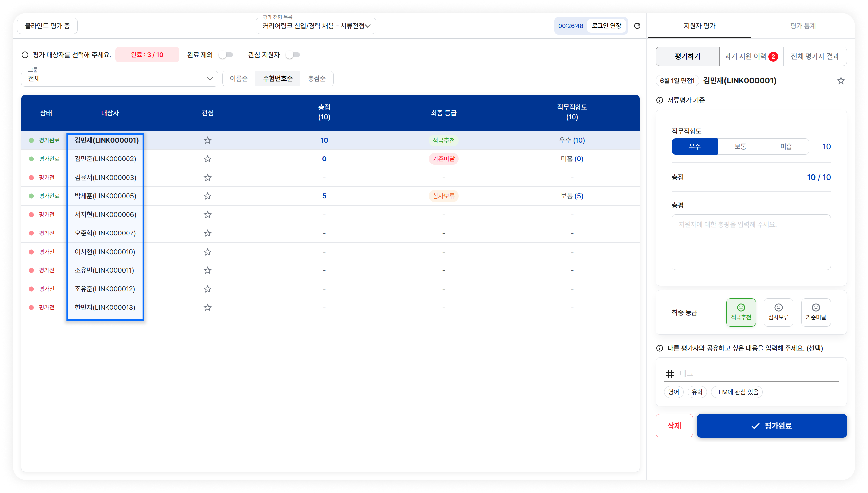Viewport: 868px width, 493px height.
Task: Switch to the 지원자 평가 tab
Action: click(699, 26)
